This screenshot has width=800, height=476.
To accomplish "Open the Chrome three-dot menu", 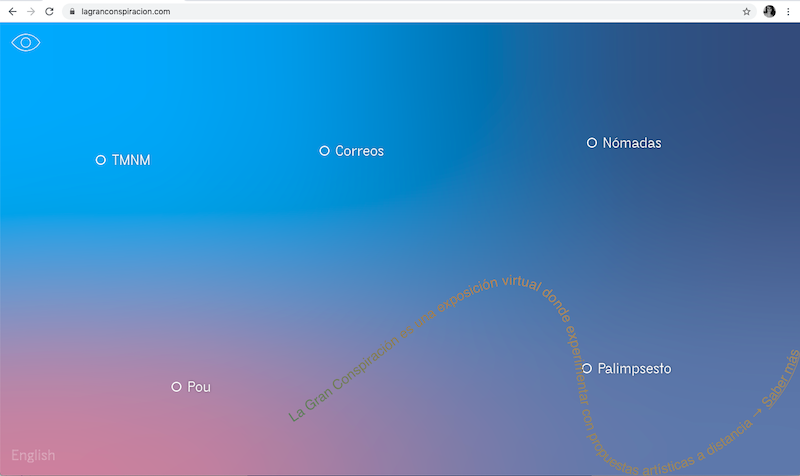I will 788,11.
